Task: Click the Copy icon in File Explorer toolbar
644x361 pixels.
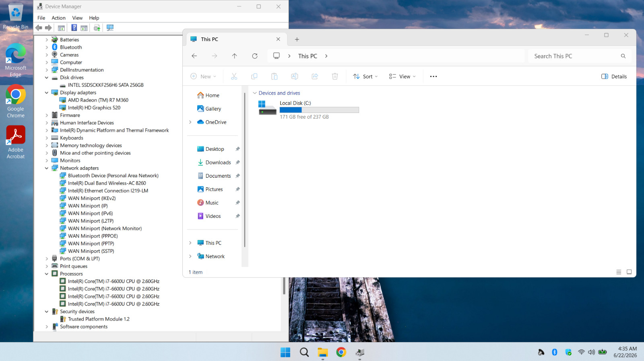Action: pos(254,76)
